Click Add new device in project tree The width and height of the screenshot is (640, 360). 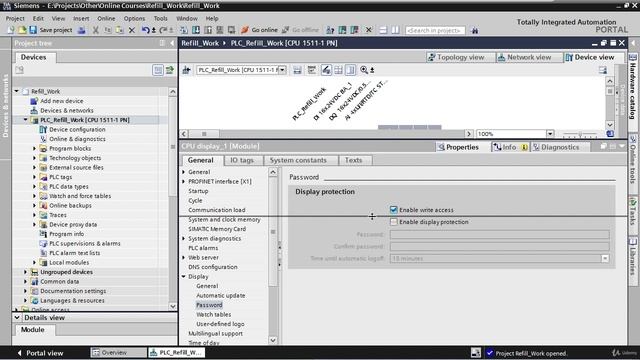coord(61,101)
